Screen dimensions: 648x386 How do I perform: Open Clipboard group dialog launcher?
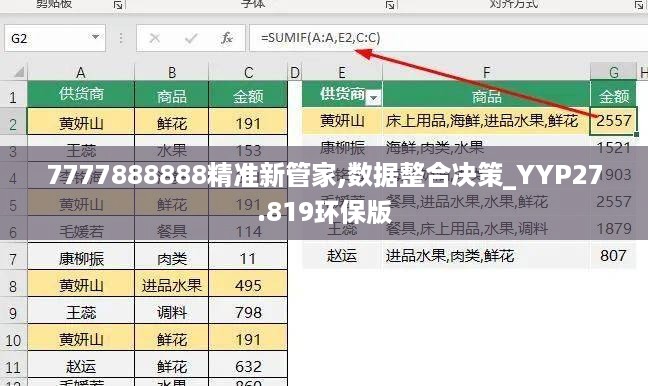tap(118, 5)
